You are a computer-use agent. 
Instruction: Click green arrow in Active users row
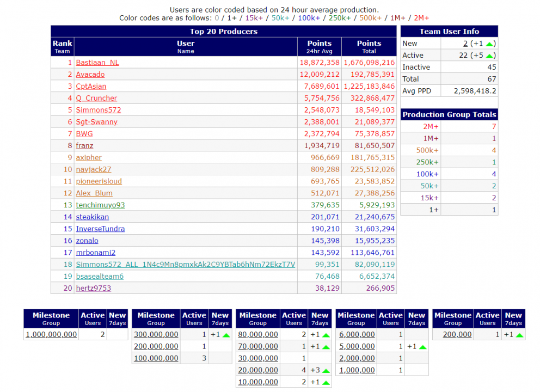[x=489, y=56]
